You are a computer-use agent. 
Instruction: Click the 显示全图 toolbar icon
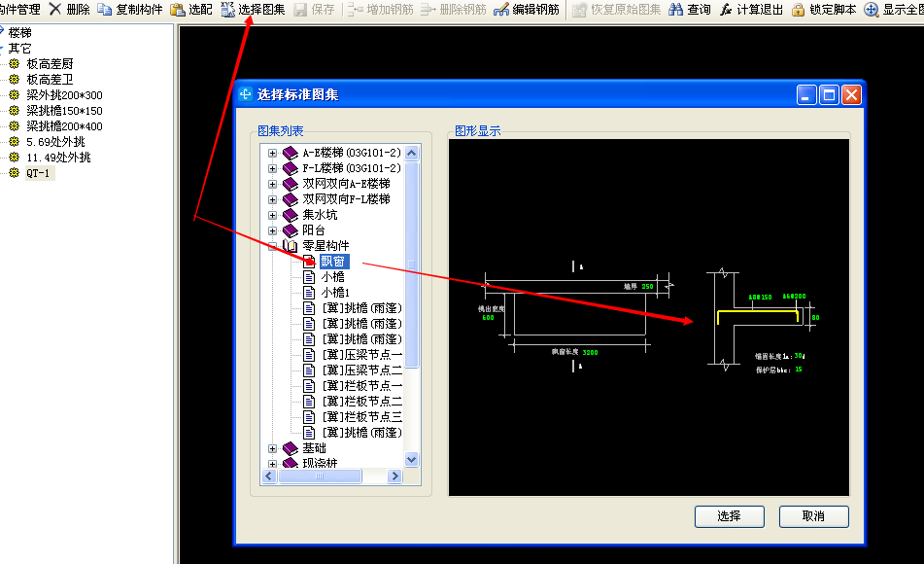pyautogui.click(x=871, y=10)
